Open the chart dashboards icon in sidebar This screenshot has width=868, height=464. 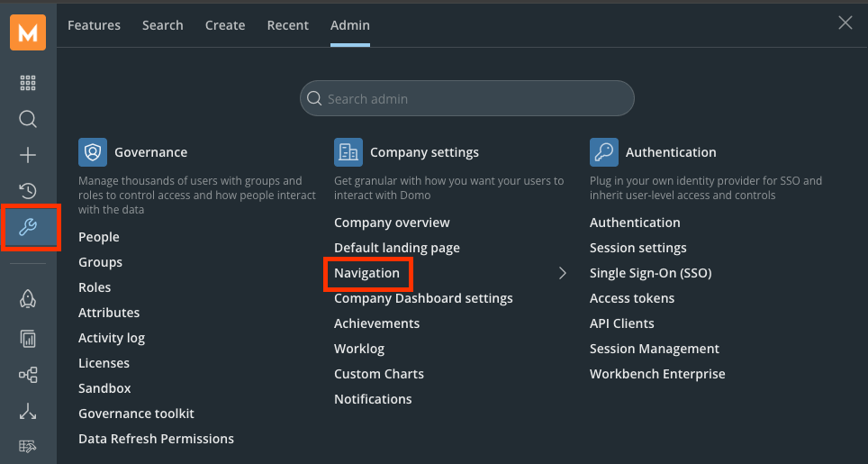coord(28,338)
